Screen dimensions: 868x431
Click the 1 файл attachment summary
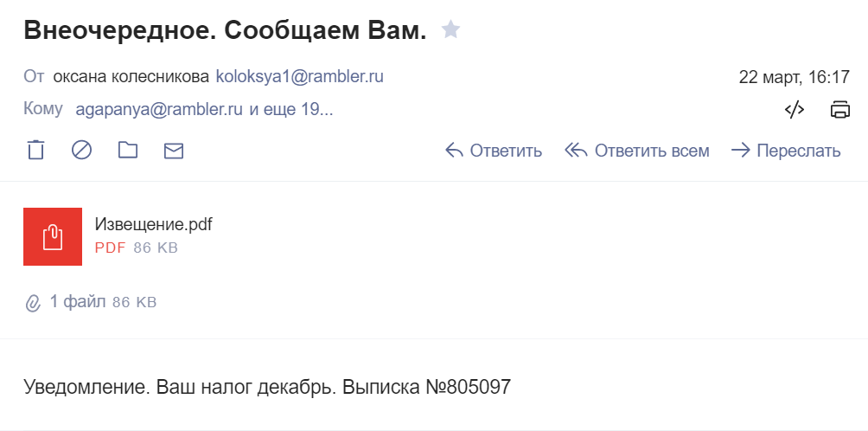tap(78, 301)
